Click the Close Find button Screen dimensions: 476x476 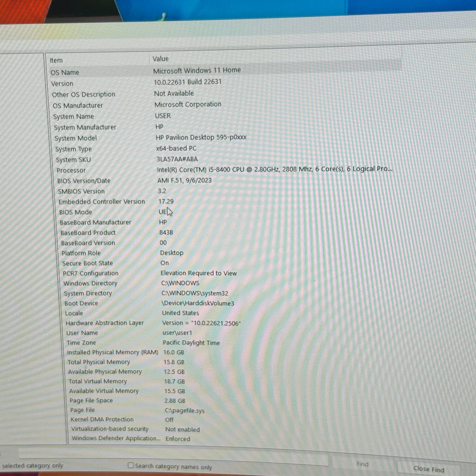click(x=428, y=469)
